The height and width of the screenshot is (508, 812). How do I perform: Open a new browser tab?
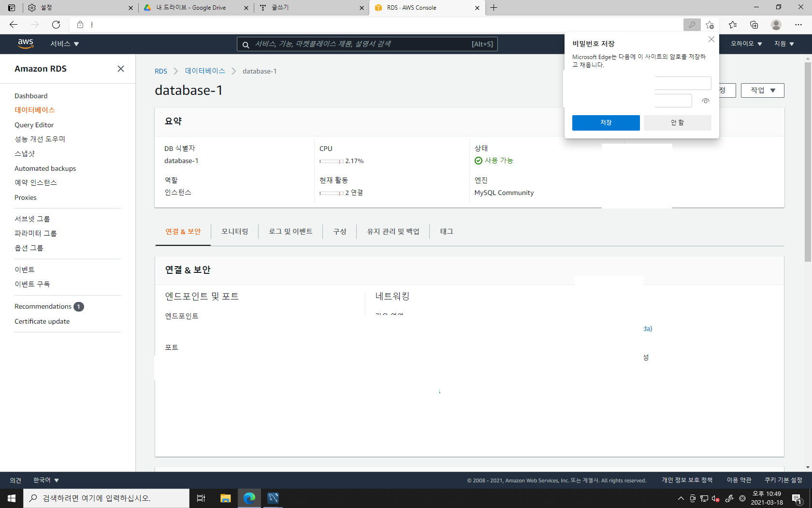493,8
